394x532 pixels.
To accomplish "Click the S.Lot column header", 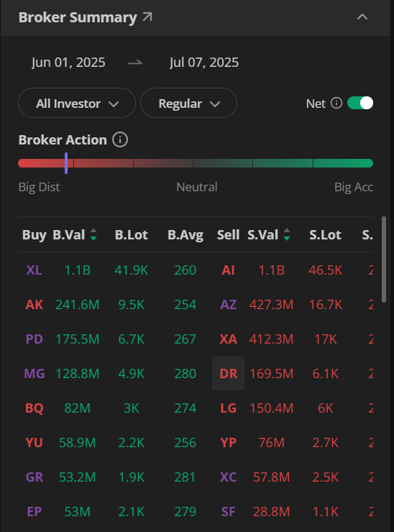I will tap(325, 235).
